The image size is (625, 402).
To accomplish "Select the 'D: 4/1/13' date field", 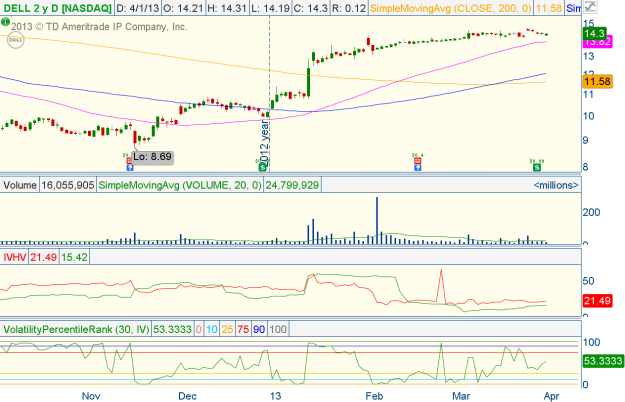I will coord(138,8).
